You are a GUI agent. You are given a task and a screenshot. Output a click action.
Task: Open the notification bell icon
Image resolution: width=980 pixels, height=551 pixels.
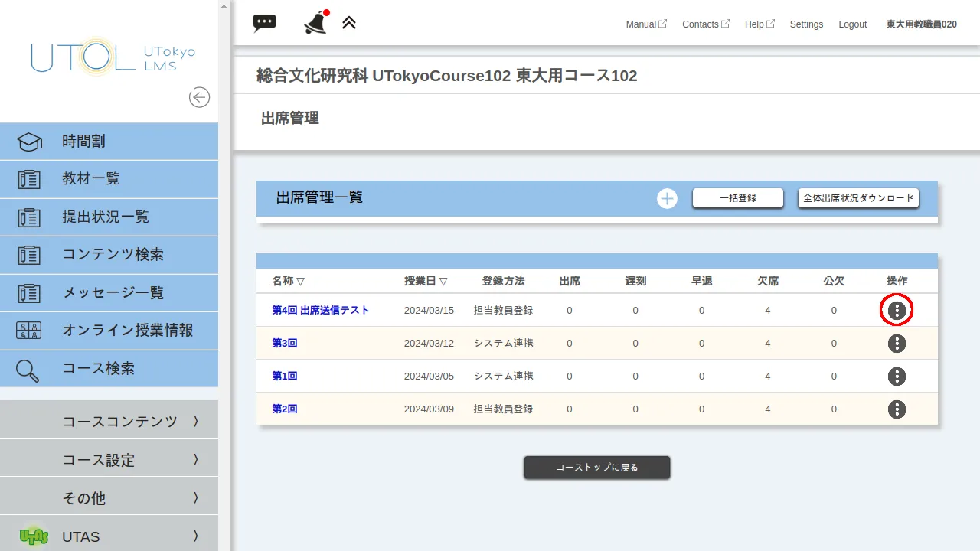coord(315,22)
